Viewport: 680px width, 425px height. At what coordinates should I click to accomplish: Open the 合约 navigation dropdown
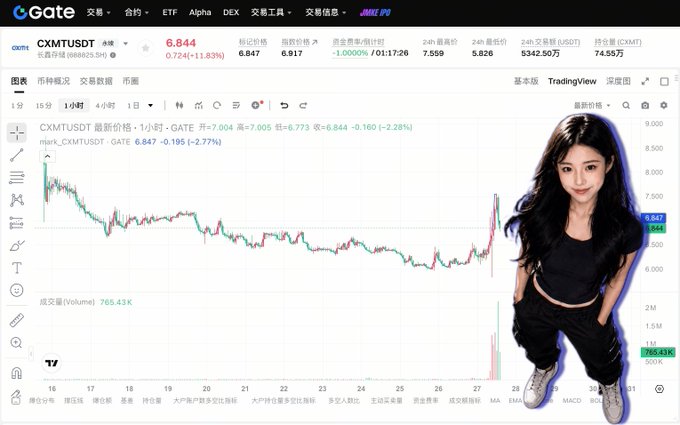pos(137,13)
